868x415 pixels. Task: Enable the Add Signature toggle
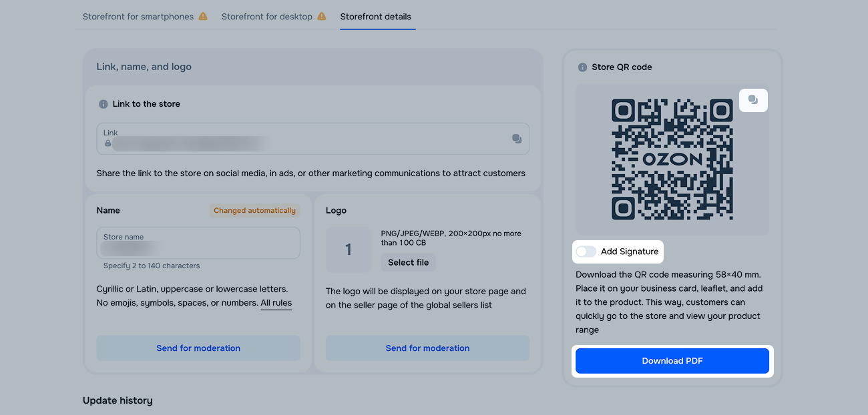tap(586, 252)
